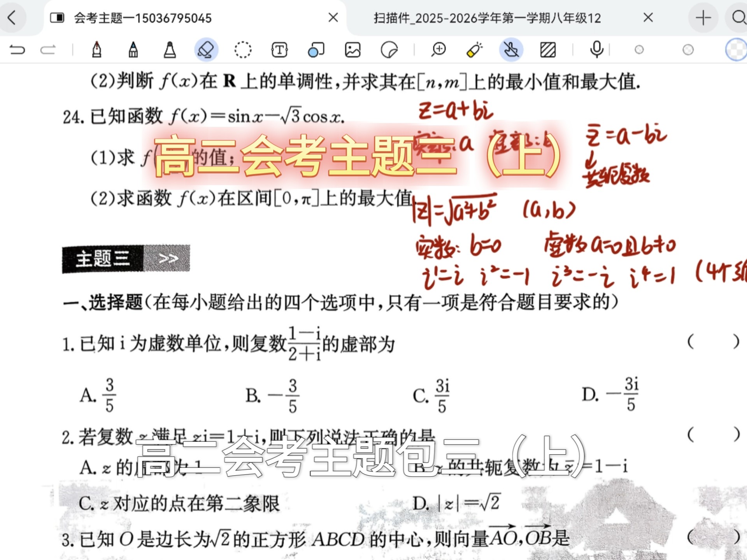This screenshot has width=747, height=560.
Task: Pick the highlighter marker tool
Action: pyautogui.click(x=170, y=50)
